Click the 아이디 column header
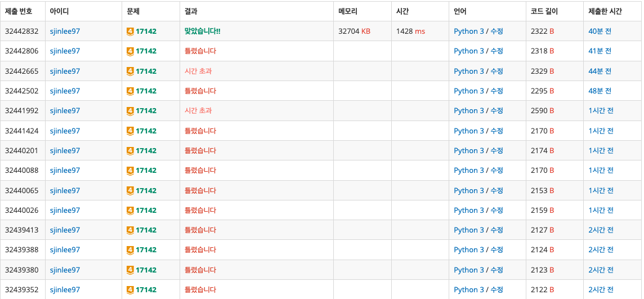The width and height of the screenshot is (644, 299). [59, 11]
